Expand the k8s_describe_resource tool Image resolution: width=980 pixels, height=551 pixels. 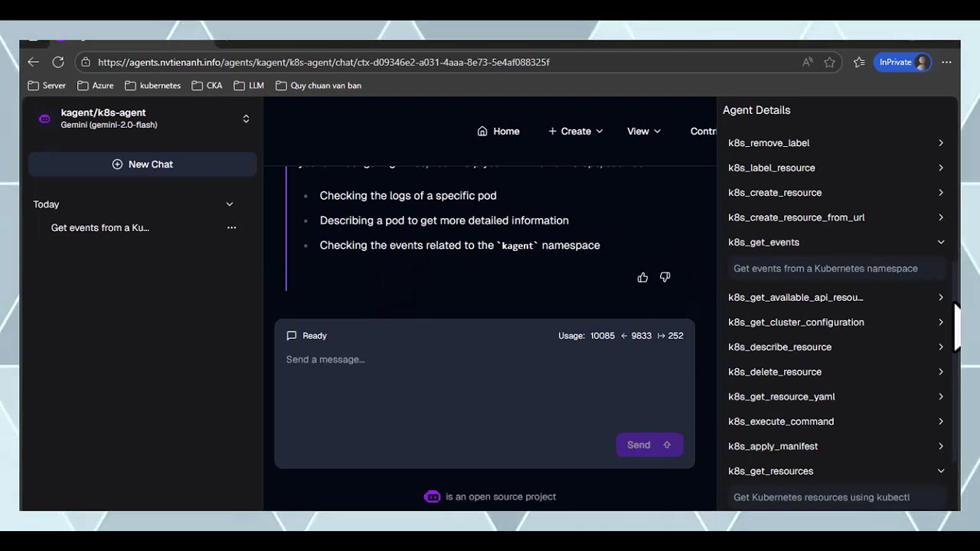(836, 347)
